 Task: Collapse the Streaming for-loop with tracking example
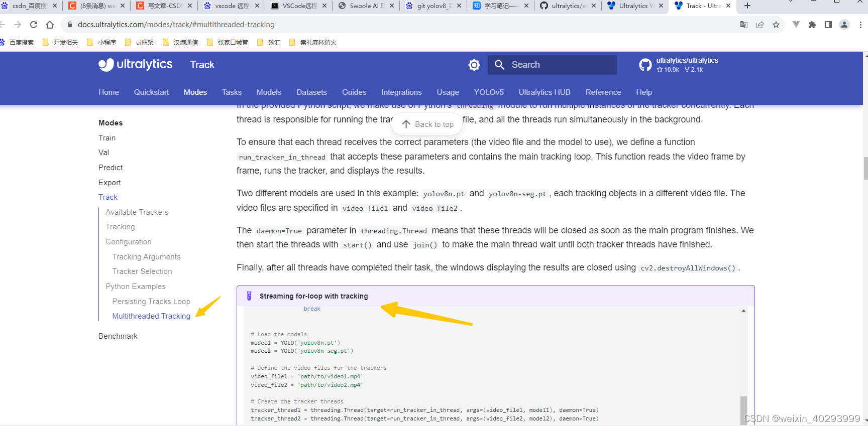(495, 296)
